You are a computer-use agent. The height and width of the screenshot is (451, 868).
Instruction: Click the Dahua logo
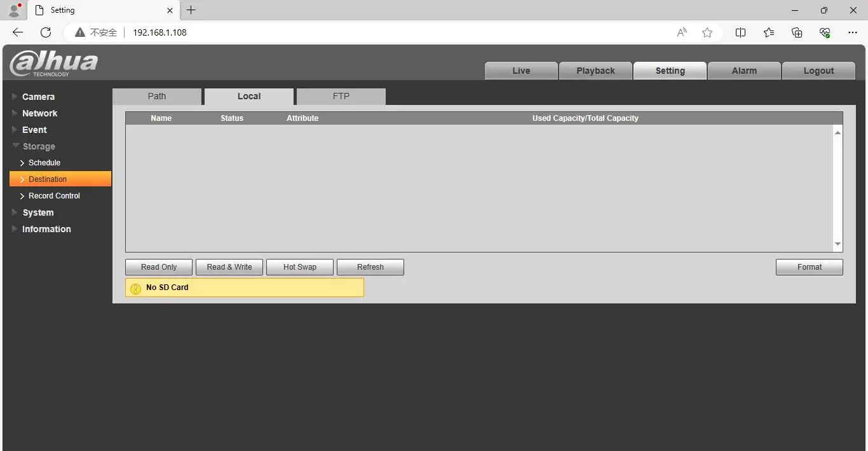point(54,63)
